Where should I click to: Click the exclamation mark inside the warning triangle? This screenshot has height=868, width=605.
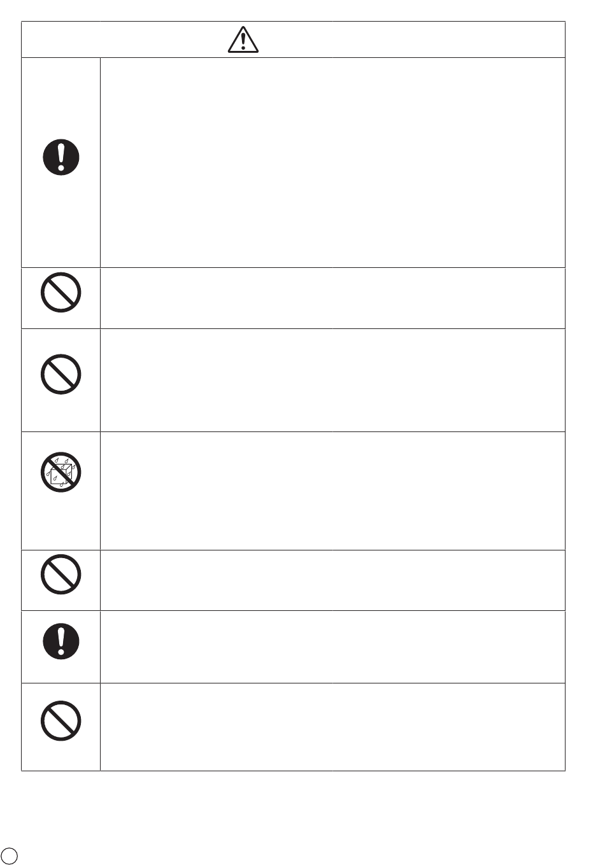tap(243, 42)
